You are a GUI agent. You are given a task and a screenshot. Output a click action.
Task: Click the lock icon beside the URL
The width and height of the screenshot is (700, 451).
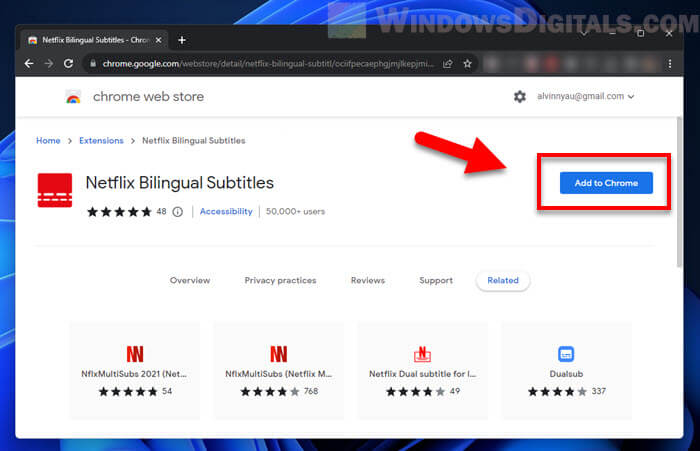click(x=93, y=64)
